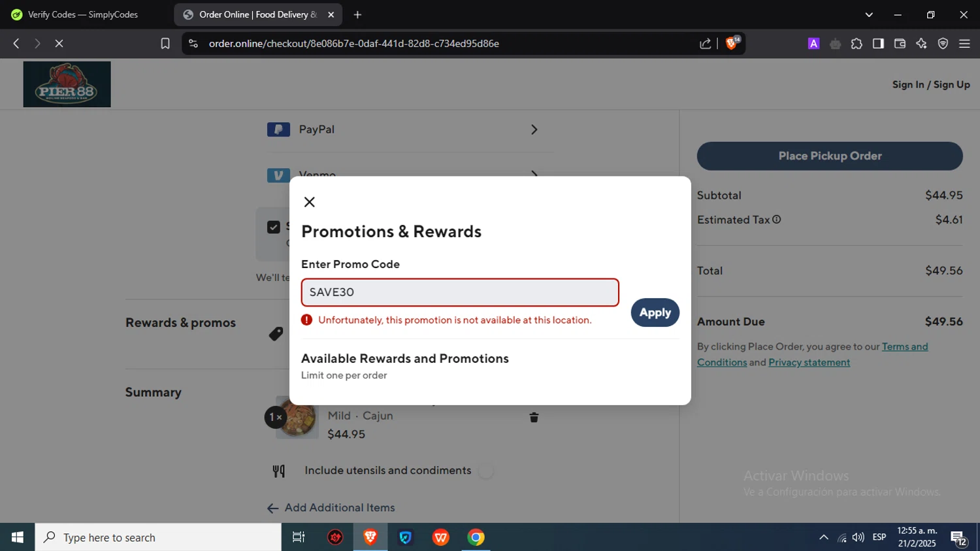Click the Add Additional Items link
The image size is (980, 551).
point(331,508)
